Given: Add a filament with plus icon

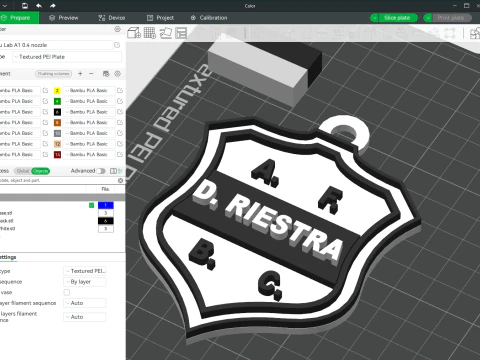Looking at the screenshot, I should click(80, 74).
